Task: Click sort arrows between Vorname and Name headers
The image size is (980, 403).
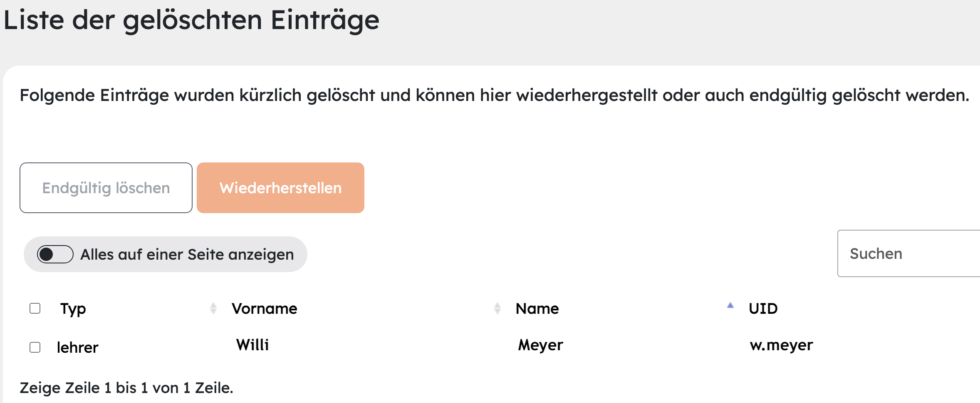Action: [497, 308]
